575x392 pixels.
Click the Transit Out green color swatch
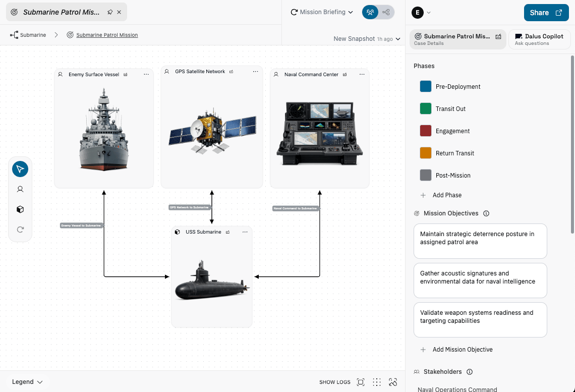click(425, 108)
